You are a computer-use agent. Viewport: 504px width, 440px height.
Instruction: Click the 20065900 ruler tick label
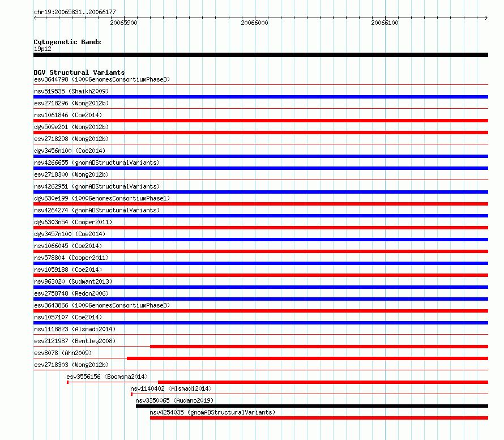click(124, 23)
